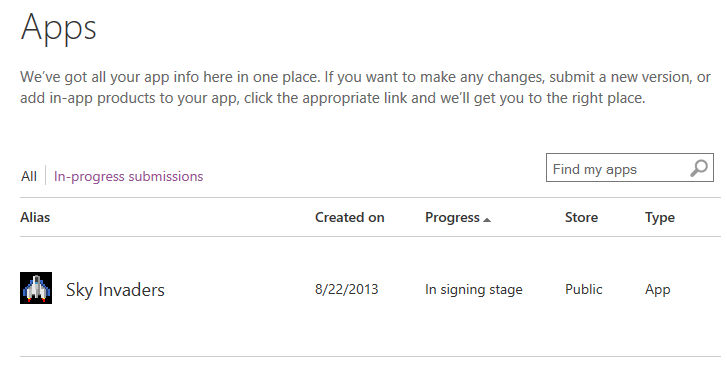Select the Public store value

[584, 289]
